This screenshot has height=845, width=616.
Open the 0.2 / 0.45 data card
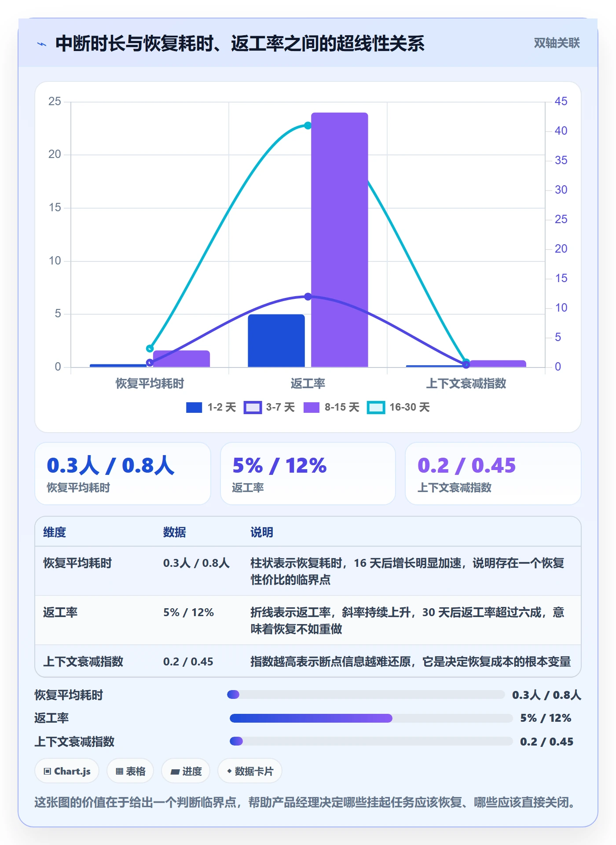coord(493,474)
